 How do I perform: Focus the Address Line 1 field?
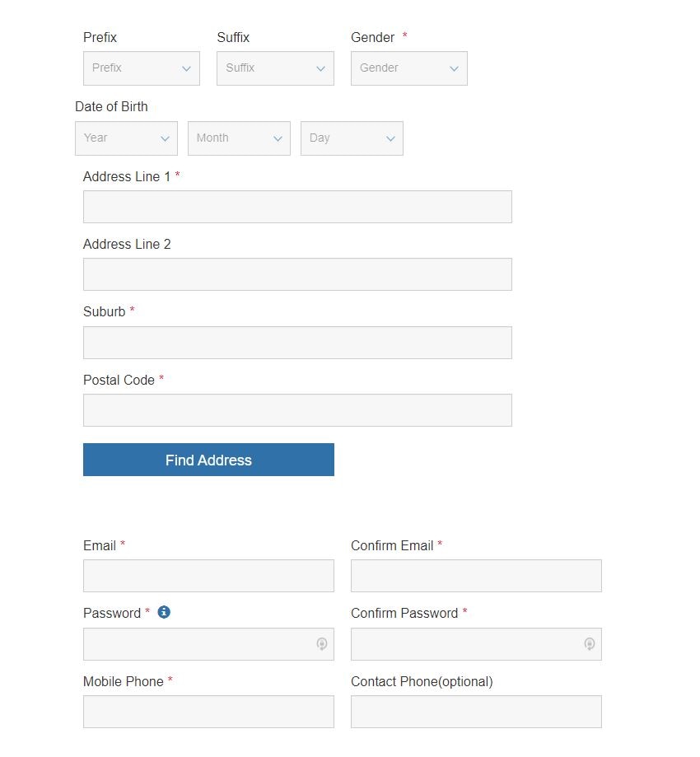pyautogui.click(x=297, y=207)
